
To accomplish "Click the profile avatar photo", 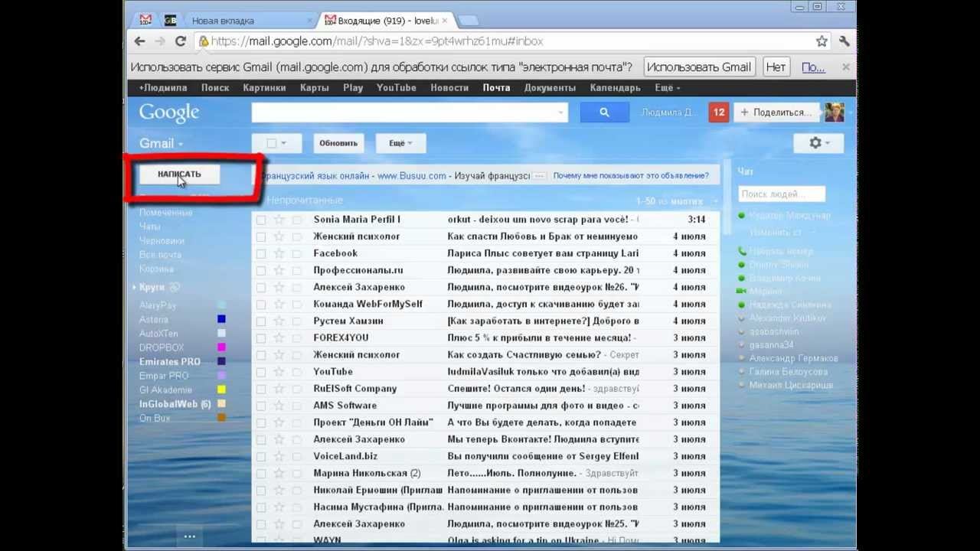I will click(x=834, y=112).
